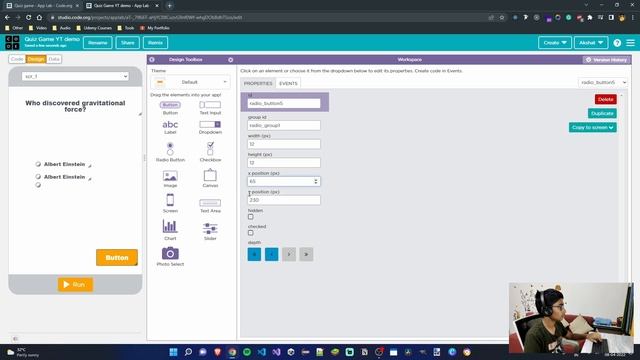Select the Text Input toolbox element

coord(210,108)
